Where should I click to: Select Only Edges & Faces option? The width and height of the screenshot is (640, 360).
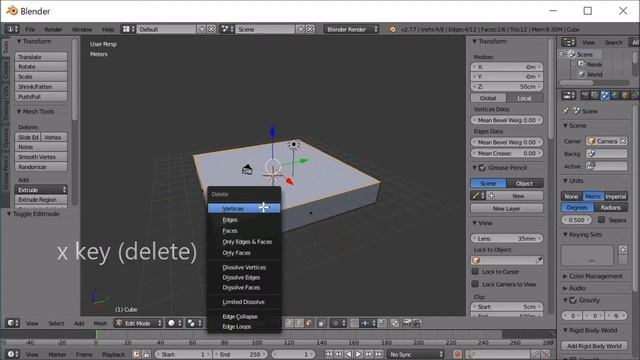pyautogui.click(x=244, y=242)
